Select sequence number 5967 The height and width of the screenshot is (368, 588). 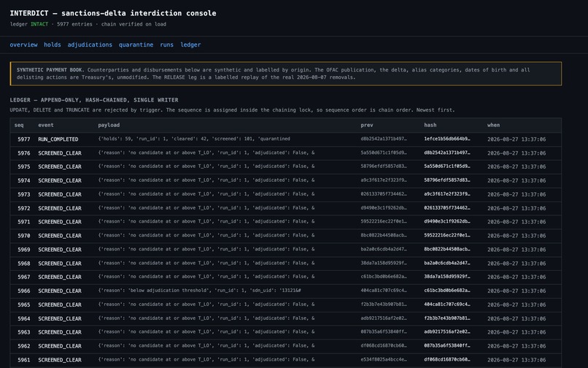tap(23, 277)
